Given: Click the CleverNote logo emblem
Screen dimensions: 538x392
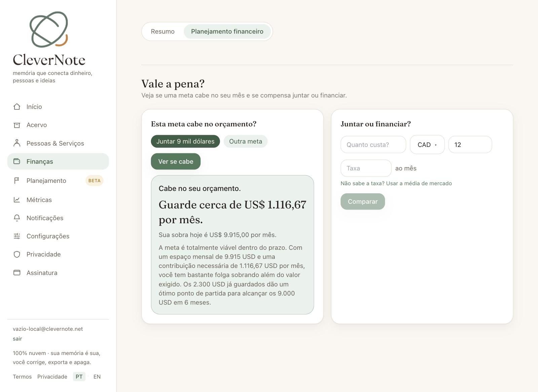Looking at the screenshot, I should pos(49,30).
